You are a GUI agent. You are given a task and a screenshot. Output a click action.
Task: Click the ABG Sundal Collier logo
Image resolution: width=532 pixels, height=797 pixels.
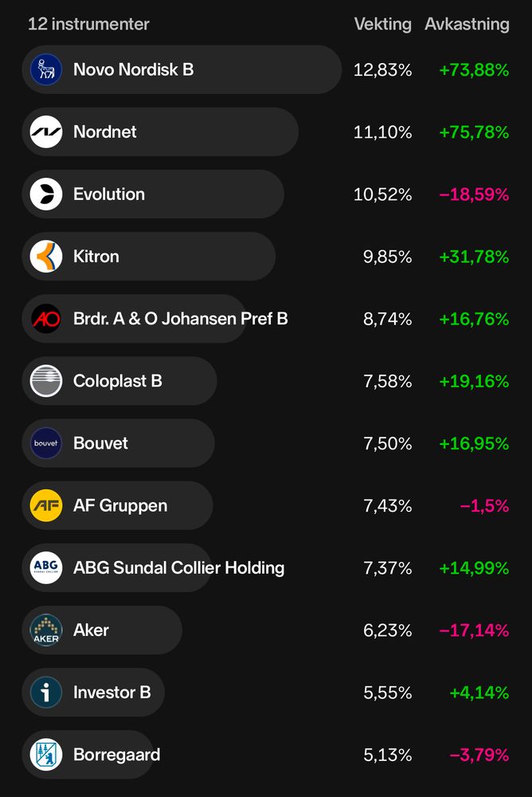(x=45, y=567)
